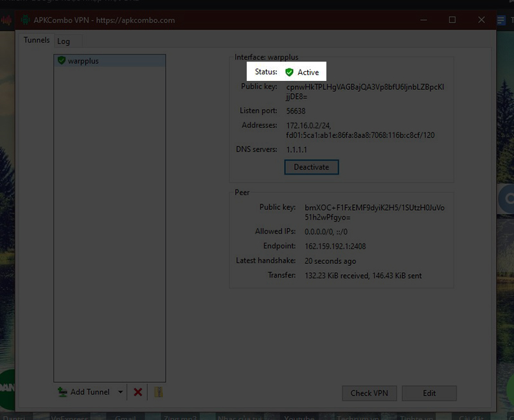Click the peer public key text
Image resolution: width=514 pixels, height=420 pixels.
click(374, 213)
